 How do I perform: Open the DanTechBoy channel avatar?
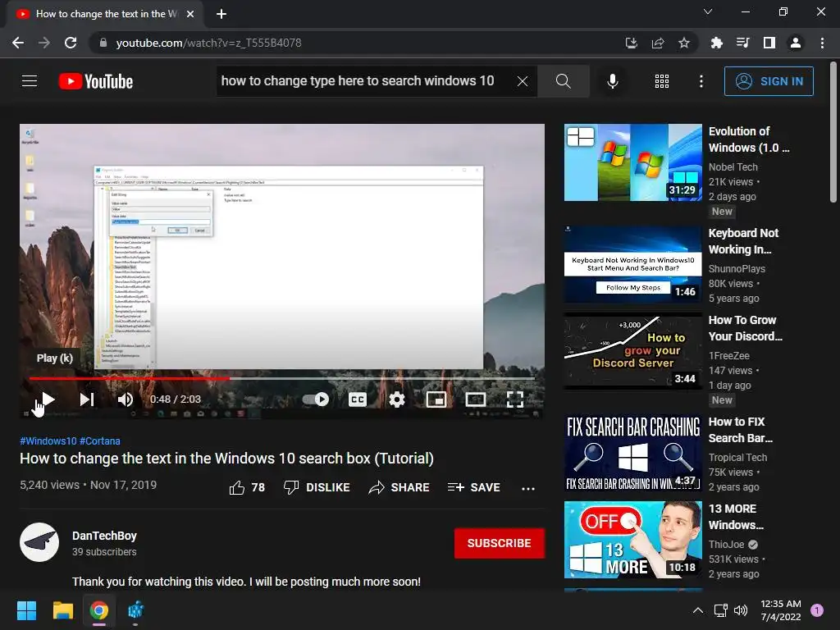click(x=39, y=542)
